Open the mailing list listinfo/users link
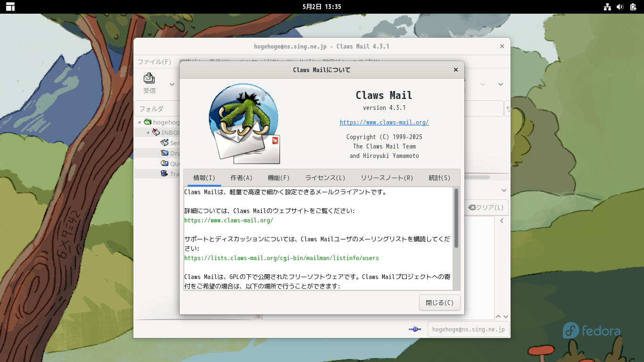Screen dimensions: 644x362 (281, 258)
